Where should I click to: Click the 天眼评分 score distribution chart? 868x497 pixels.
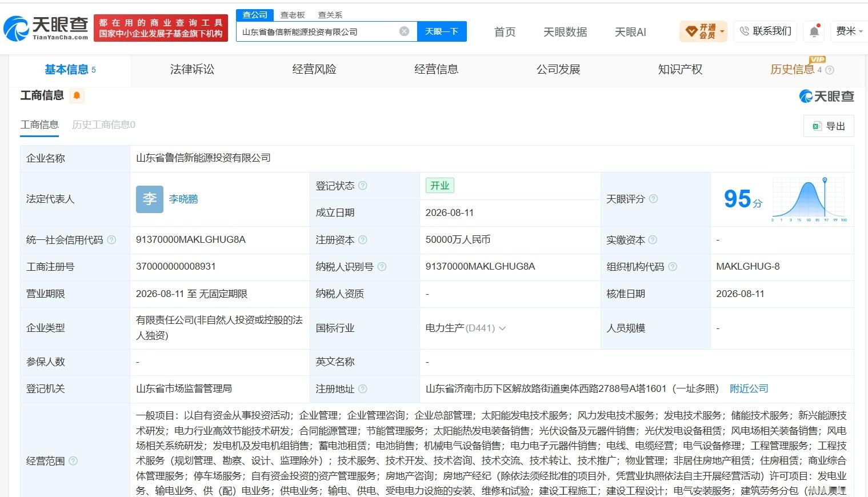click(810, 199)
